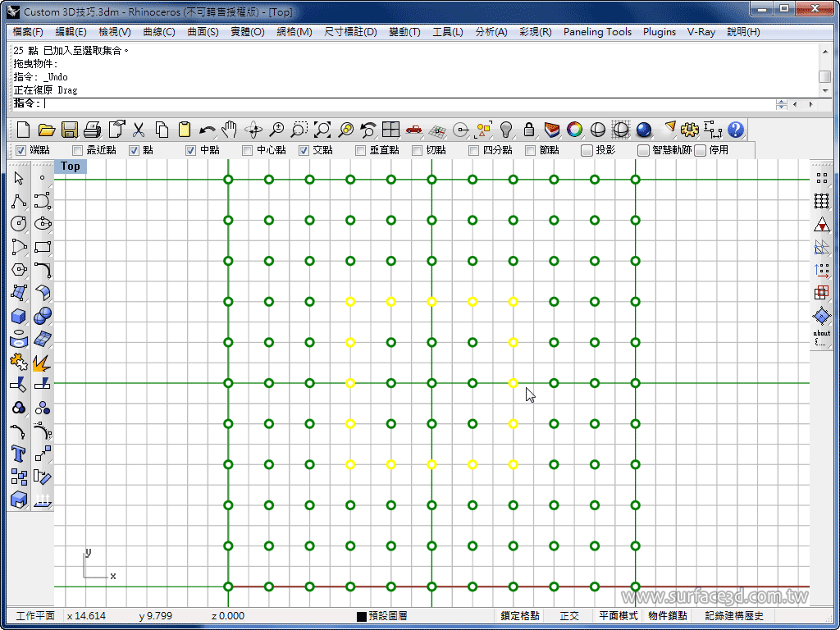Toggle 物件鎖點 in the status bar
Image resolution: width=840 pixels, height=630 pixels.
click(668, 616)
